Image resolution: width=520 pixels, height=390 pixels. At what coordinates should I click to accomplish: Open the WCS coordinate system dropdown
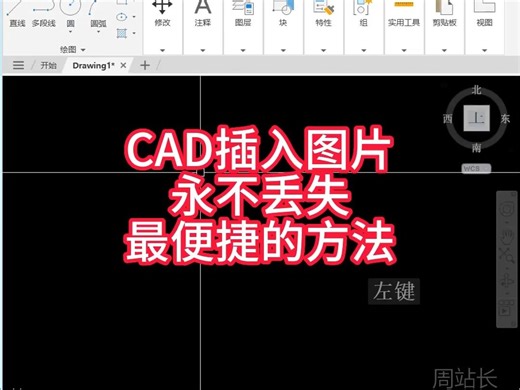coord(476,169)
